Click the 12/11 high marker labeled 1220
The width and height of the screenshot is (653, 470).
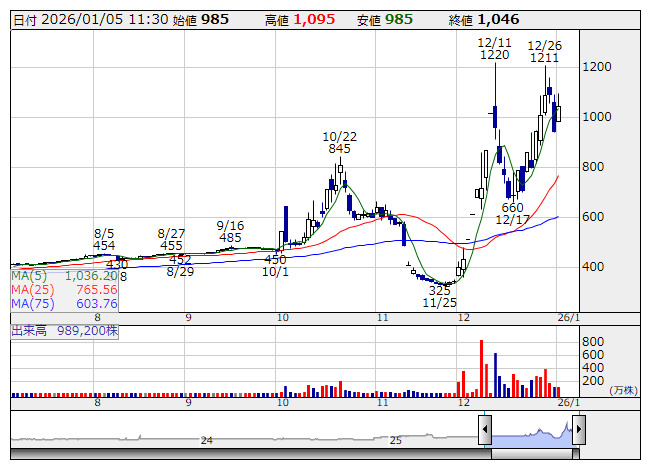(x=494, y=49)
